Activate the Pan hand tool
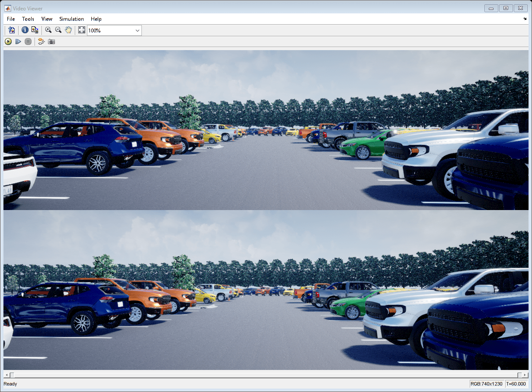This screenshot has width=532, height=392. pos(68,30)
